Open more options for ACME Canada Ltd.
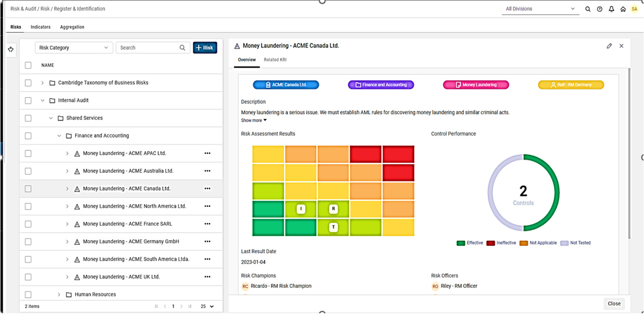The width and height of the screenshot is (644, 333). tap(207, 189)
